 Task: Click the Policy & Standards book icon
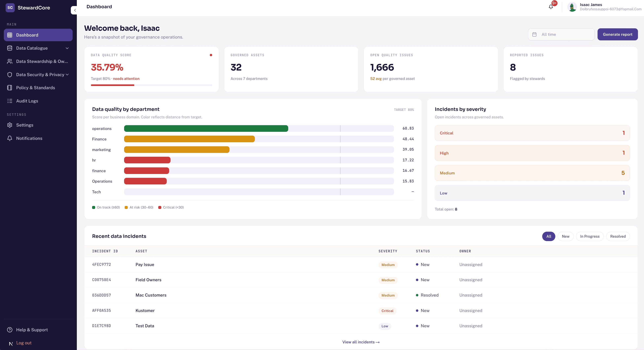[10, 88]
